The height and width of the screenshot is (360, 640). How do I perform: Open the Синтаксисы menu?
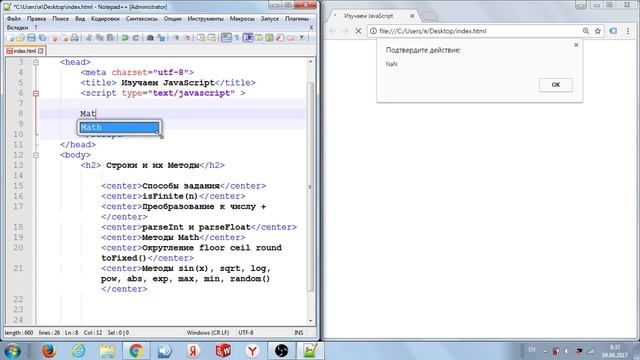coord(142,19)
